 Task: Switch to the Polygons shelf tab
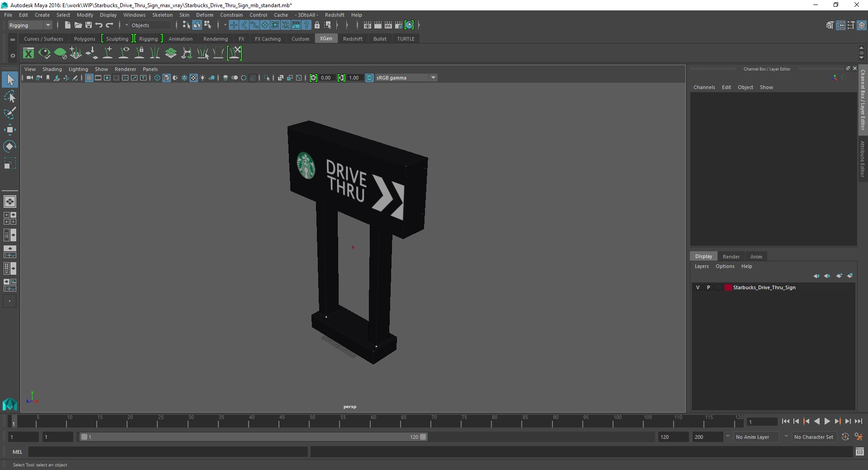[x=85, y=39]
